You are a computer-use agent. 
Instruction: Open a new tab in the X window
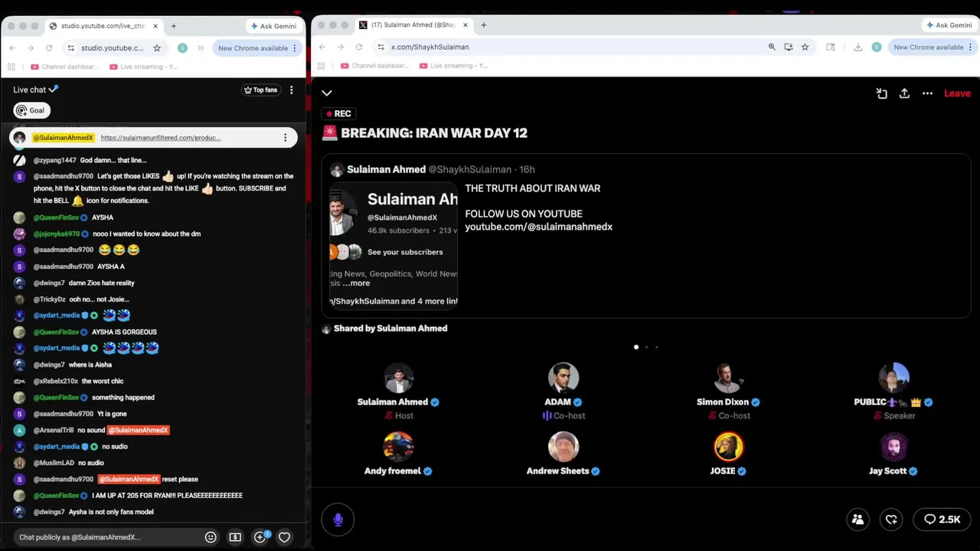[x=483, y=25]
